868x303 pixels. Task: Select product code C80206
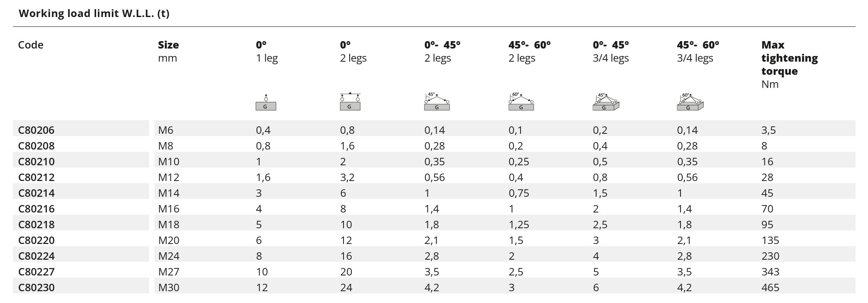[36, 130]
